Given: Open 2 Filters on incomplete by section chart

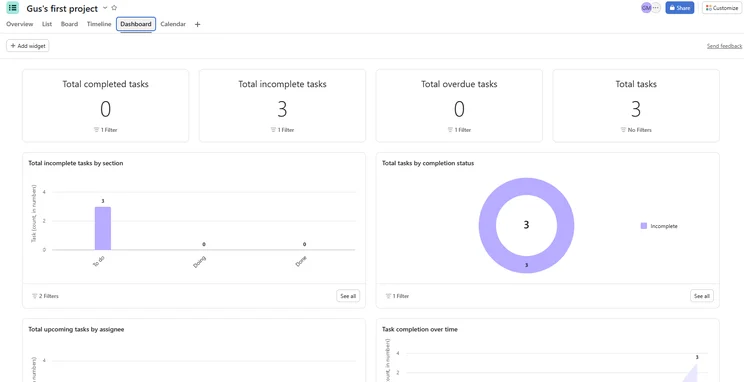Looking at the screenshot, I should pos(45,296).
